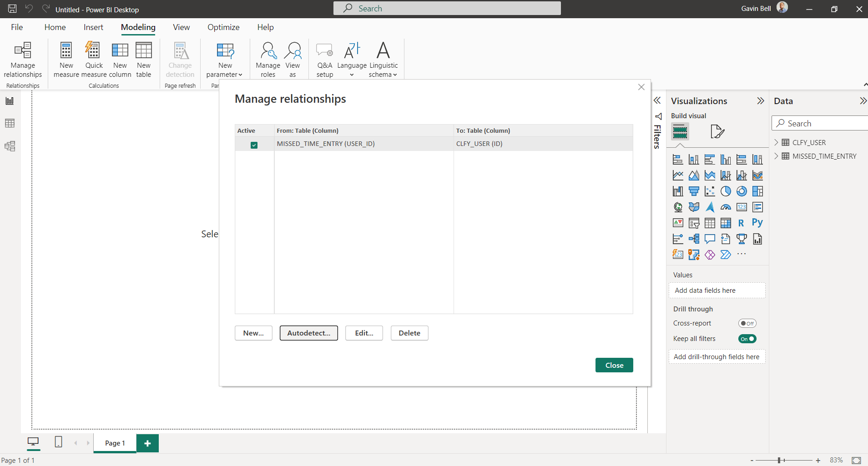Viewport: 868px width, 466px height.
Task: Enable Cross-report drill through
Action: click(x=747, y=323)
